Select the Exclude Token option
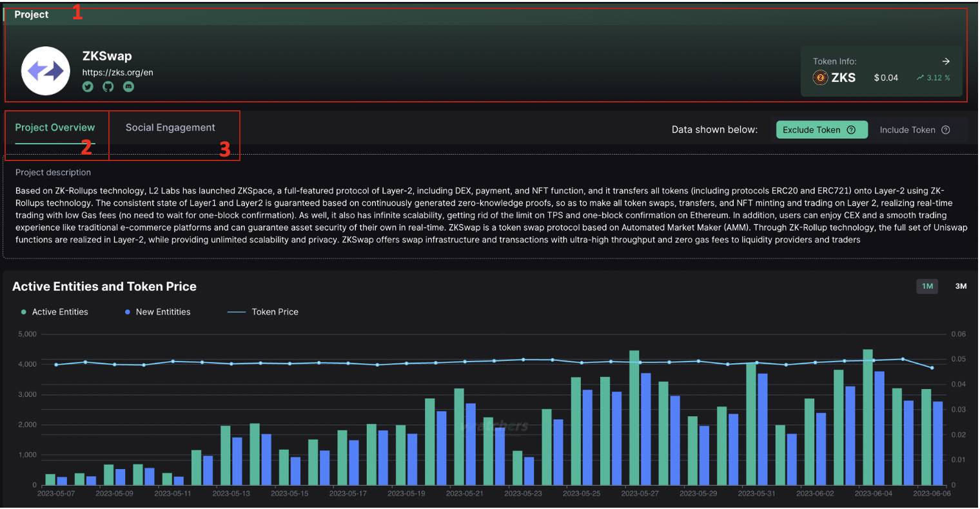The height and width of the screenshot is (509, 980). tap(821, 130)
